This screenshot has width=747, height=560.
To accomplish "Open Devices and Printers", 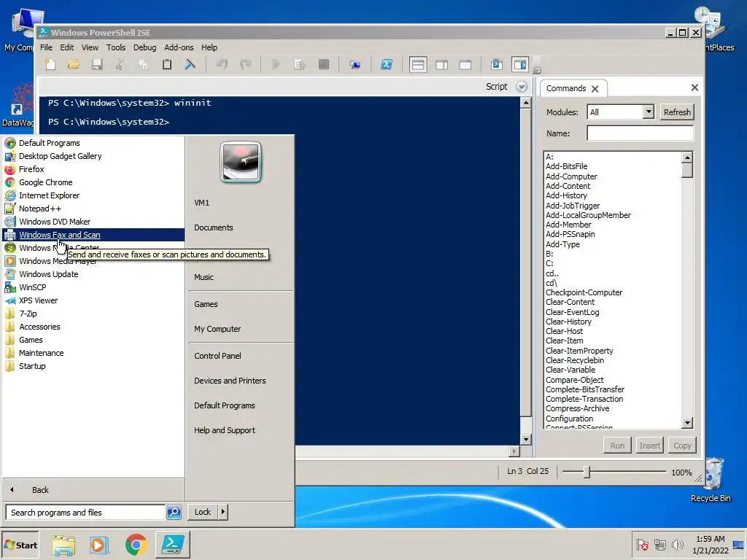I will (x=230, y=381).
